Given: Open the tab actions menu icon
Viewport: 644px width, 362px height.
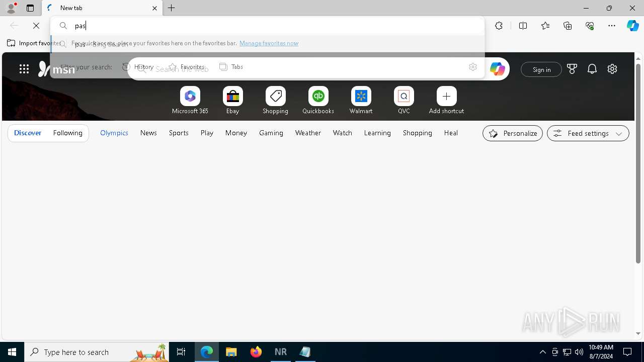Looking at the screenshot, I should click(x=30, y=8).
